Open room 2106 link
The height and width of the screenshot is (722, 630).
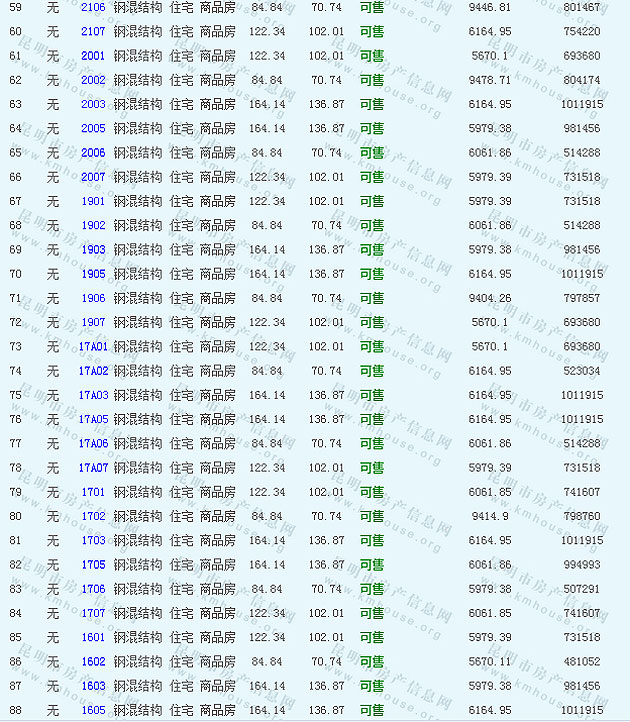coord(93,7)
